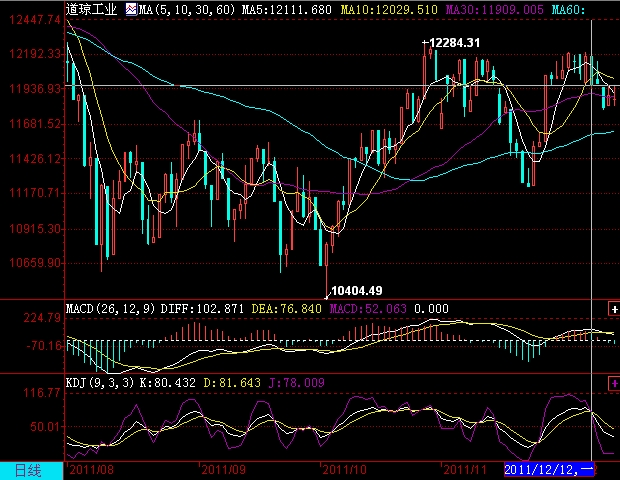
Task: Click the 10404.49 low price marker
Action: pyautogui.click(x=357, y=291)
